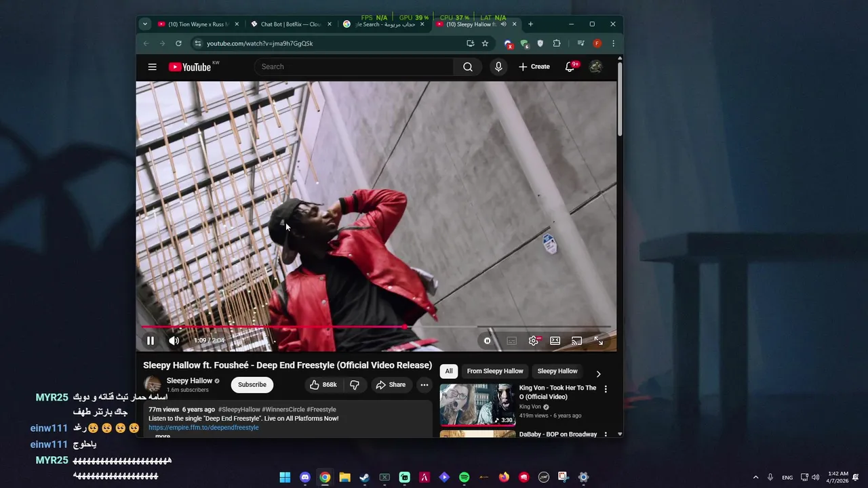Open YouTube guide hamburger menu
The width and height of the screenshot is (868, 488).
pos(153,67)
